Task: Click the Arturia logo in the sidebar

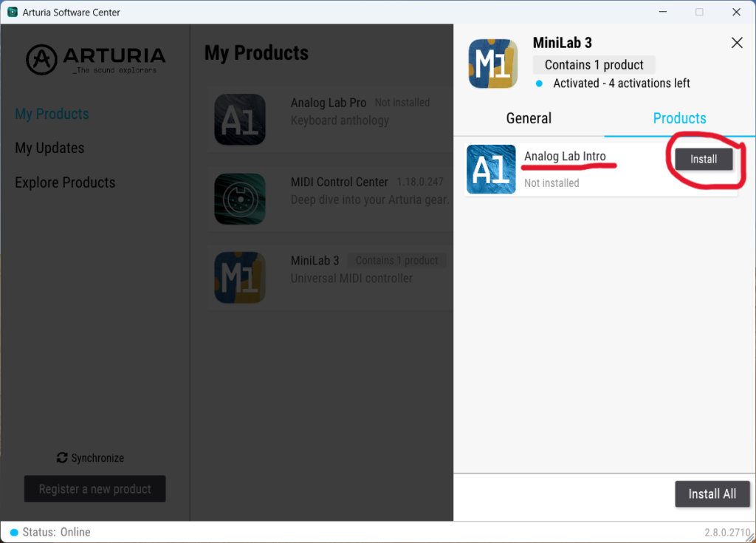Action: coord(95,59)
